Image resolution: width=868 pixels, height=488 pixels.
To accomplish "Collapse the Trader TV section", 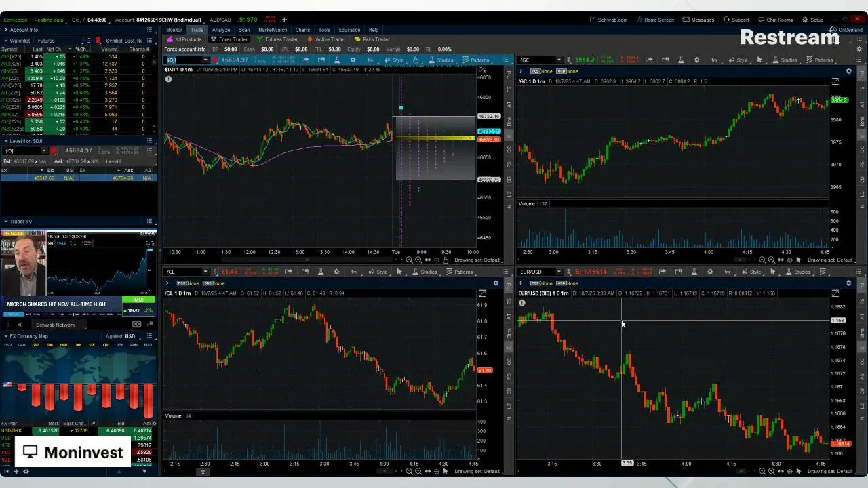I will 5,221.
